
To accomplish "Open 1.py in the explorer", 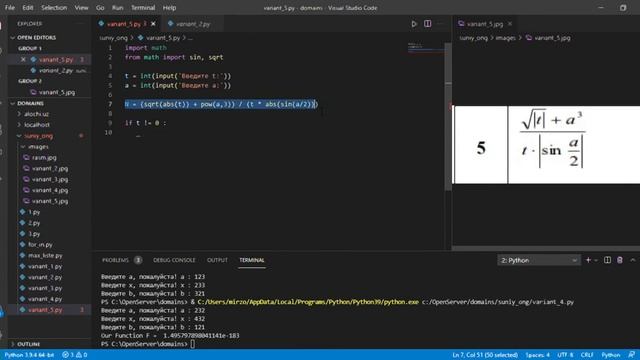I will pos(34,212).
